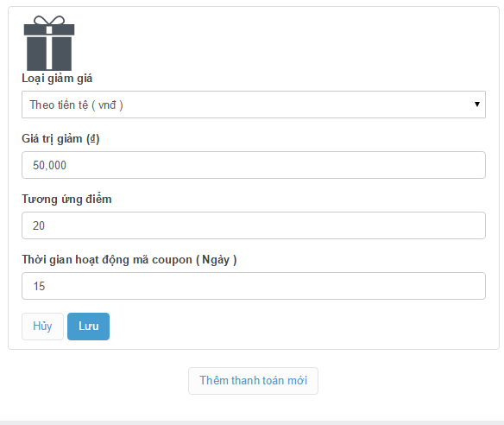
Task: Open the Loại giảm giá dropdown
Action: click(254, 105)
